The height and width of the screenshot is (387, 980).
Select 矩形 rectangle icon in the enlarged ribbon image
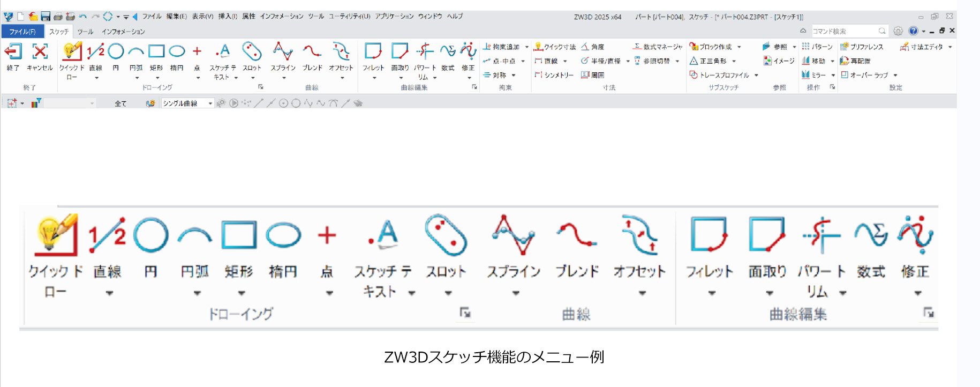point(239,235)
